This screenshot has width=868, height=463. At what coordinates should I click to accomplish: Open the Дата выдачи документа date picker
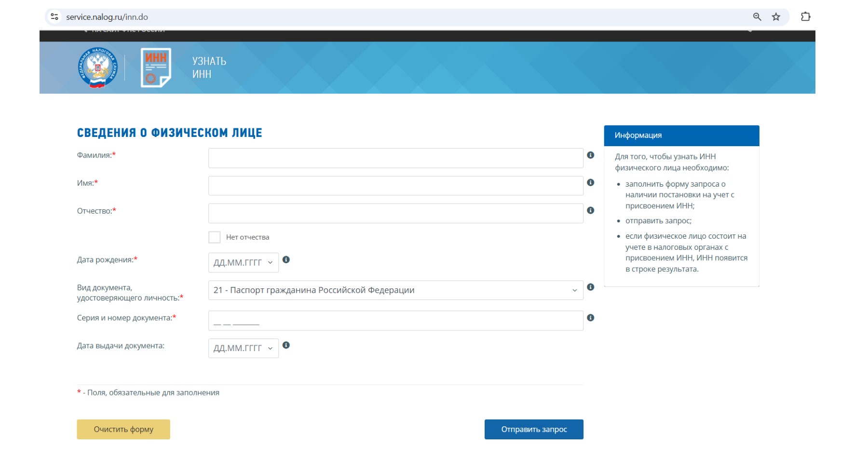(243, 348)
